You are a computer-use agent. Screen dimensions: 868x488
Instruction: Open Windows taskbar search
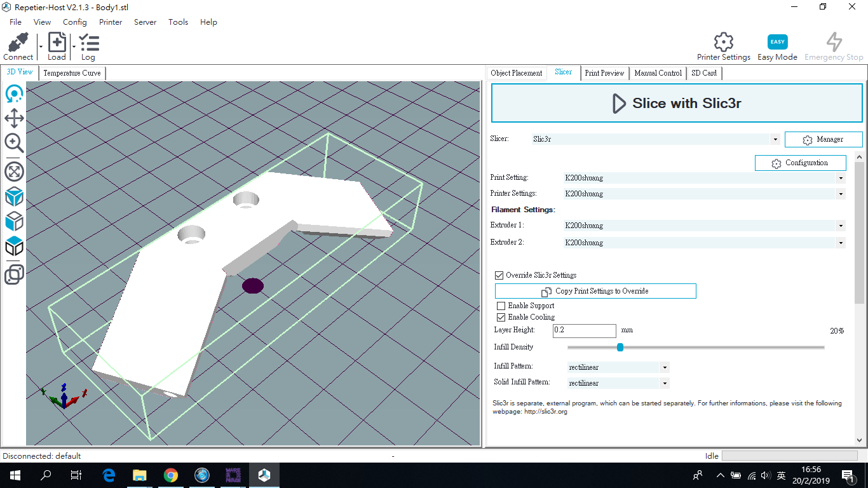[46, 475]
